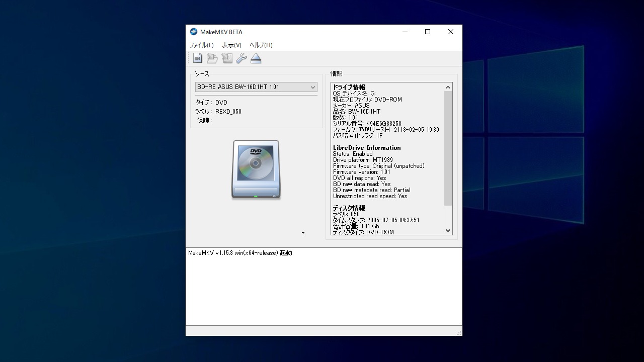Image resolution: width=644 pixels, height=362 pixels.
Task: Minimize the MakeMKV window
Action: coord(405,32)
